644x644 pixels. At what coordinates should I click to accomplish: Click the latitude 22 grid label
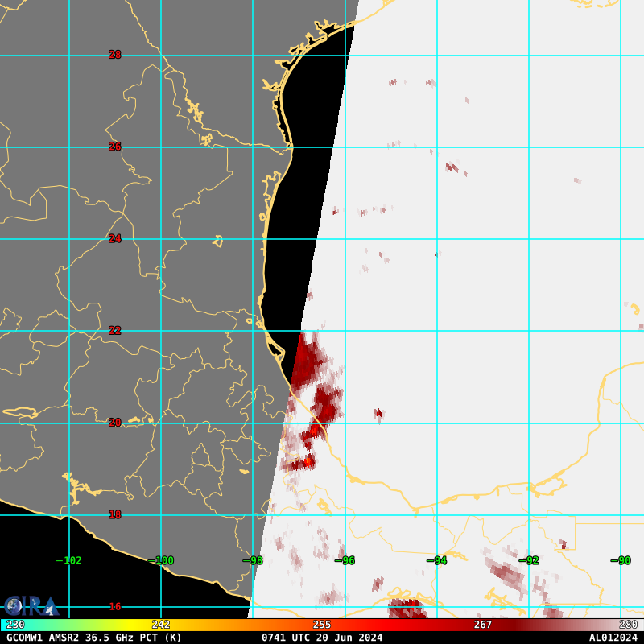(115, 330)
